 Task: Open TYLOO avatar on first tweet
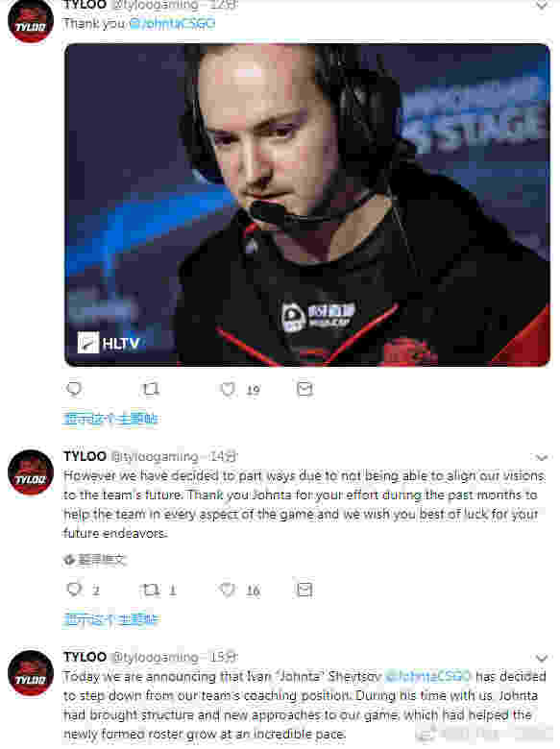(31, 20)
